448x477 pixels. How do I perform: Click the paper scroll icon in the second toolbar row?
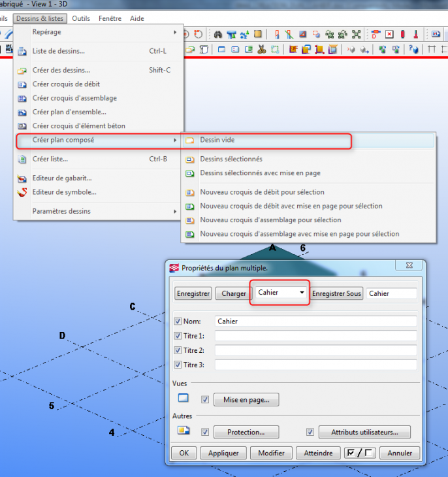[x=204, y=49]
